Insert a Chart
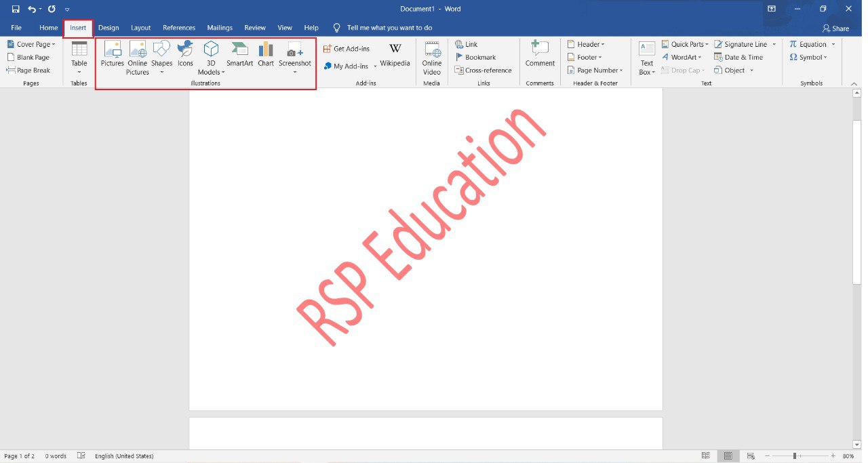The image size is (868, 463). tap(266, 54)
